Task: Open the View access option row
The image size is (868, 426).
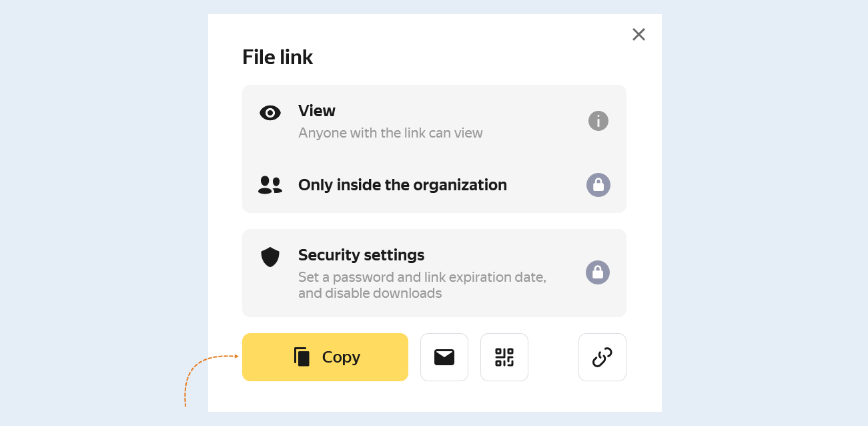Action: [434, 121]
